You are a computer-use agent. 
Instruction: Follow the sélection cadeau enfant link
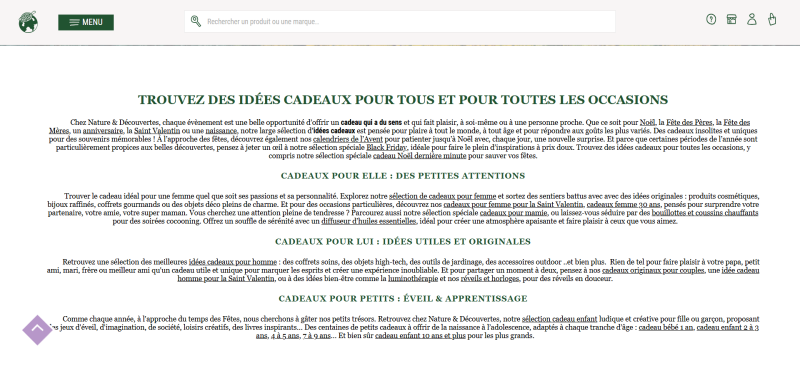pyautogui.click(x=560, y=319)
